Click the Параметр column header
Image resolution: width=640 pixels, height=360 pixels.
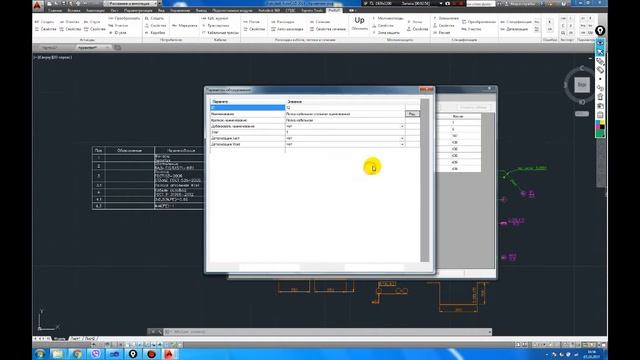pyautogui.click(x=220, y=102)
